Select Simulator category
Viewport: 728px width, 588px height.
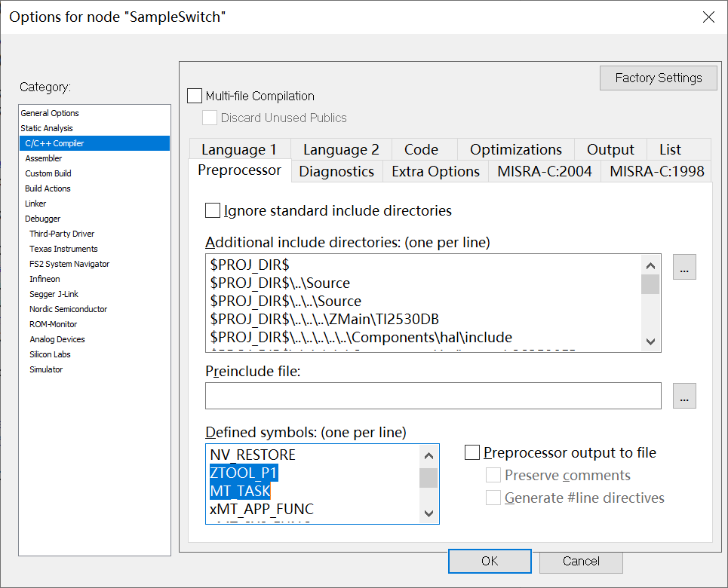pyautogui.click(x=95, y=369)
